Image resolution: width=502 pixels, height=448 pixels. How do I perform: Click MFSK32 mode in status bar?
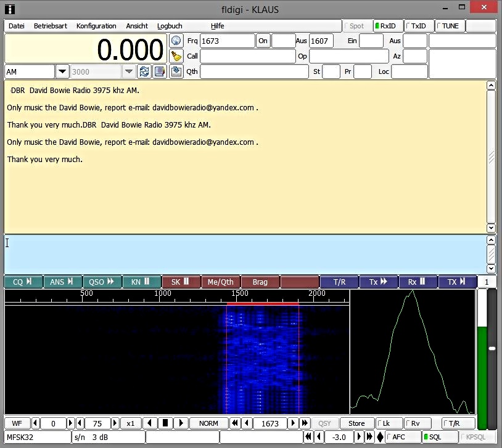[38, 437]
